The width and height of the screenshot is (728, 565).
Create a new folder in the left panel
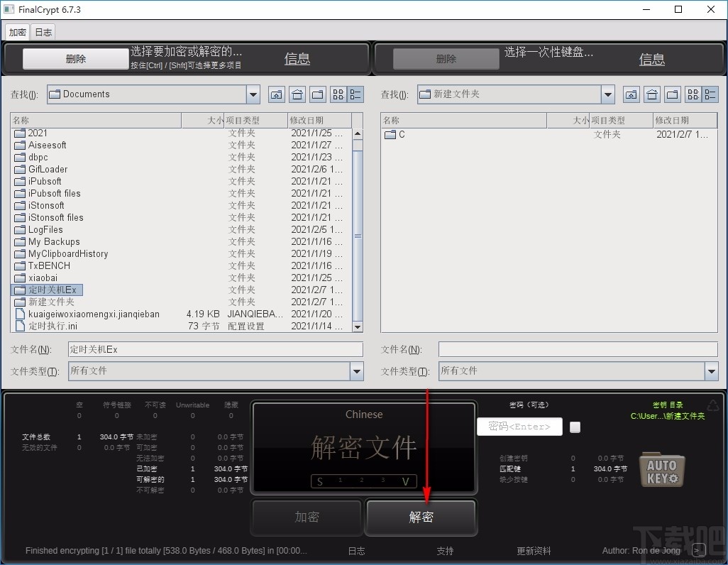(x=316, y=94)
